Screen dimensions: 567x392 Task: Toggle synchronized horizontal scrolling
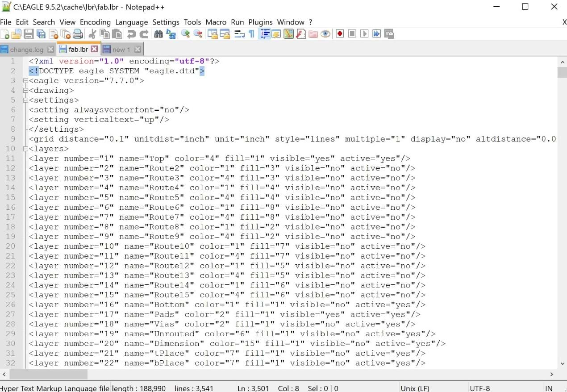pos(225,34)
